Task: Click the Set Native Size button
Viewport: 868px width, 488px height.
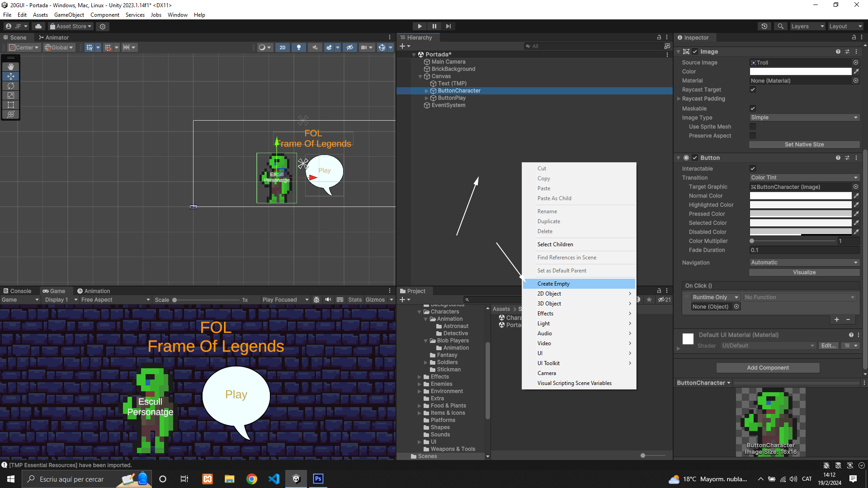Action: pyautogui.click(x=804, y=145)
